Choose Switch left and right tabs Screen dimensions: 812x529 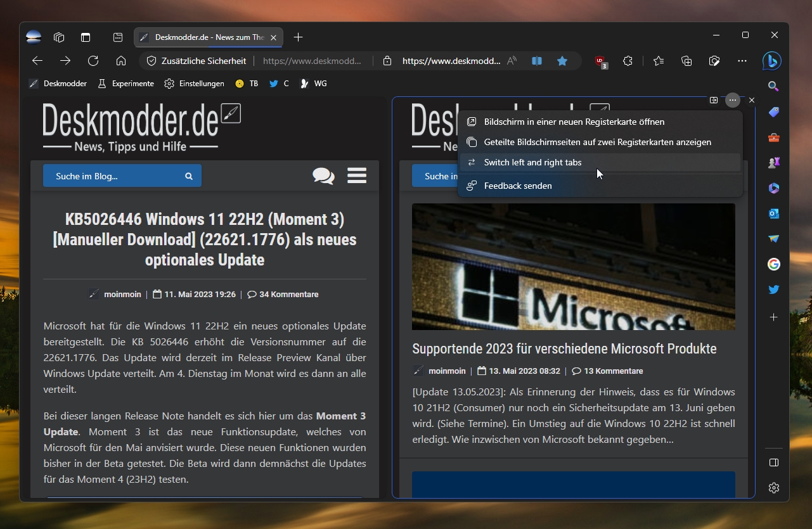(x=599, y=162)
